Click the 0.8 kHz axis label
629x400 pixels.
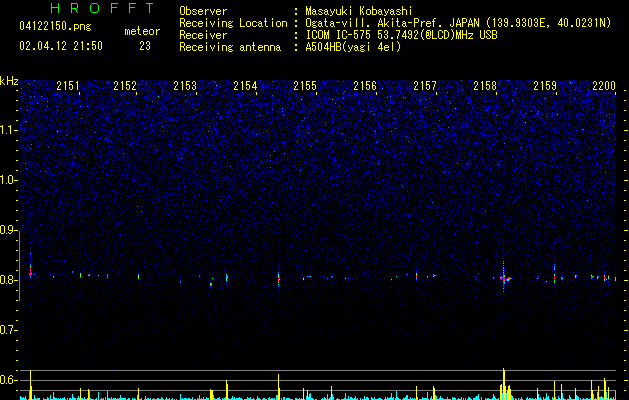point(9,280)
